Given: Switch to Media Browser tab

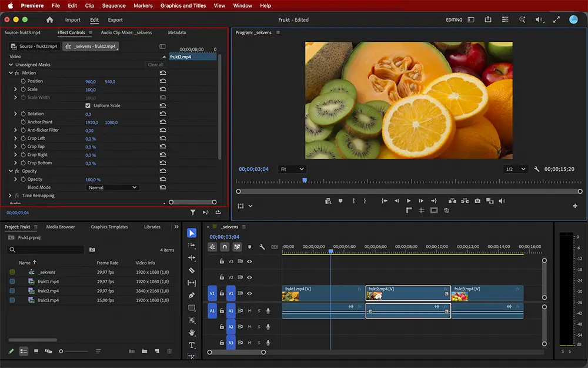Looking at the screenshot, I should coord(61,227).
